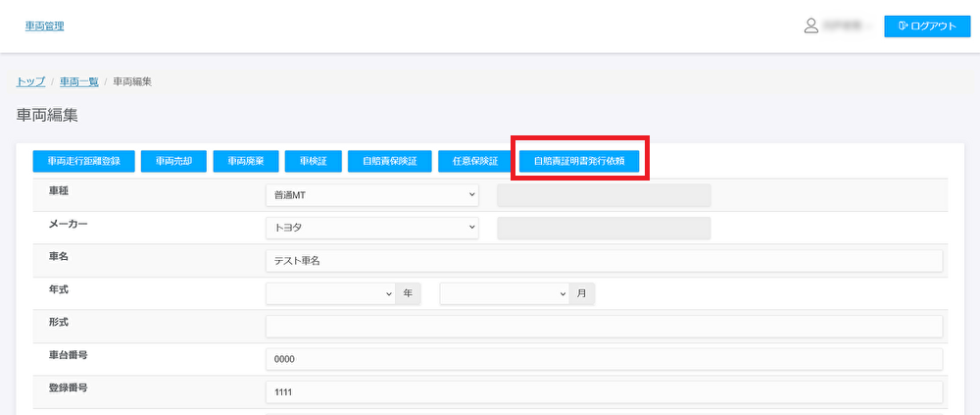The height and width of the screenshot is (415, 980).
Task: Expand the 年式 year dropdown
Action: 330,293
